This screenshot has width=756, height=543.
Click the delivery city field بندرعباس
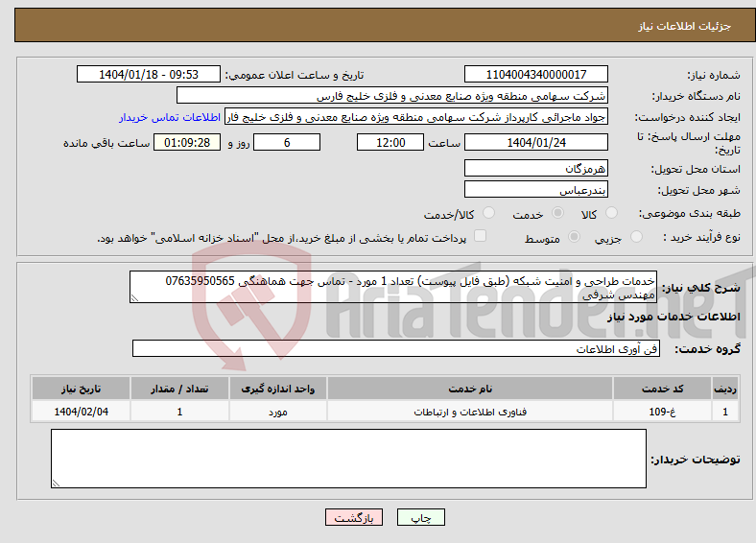(x=535, y=190)
